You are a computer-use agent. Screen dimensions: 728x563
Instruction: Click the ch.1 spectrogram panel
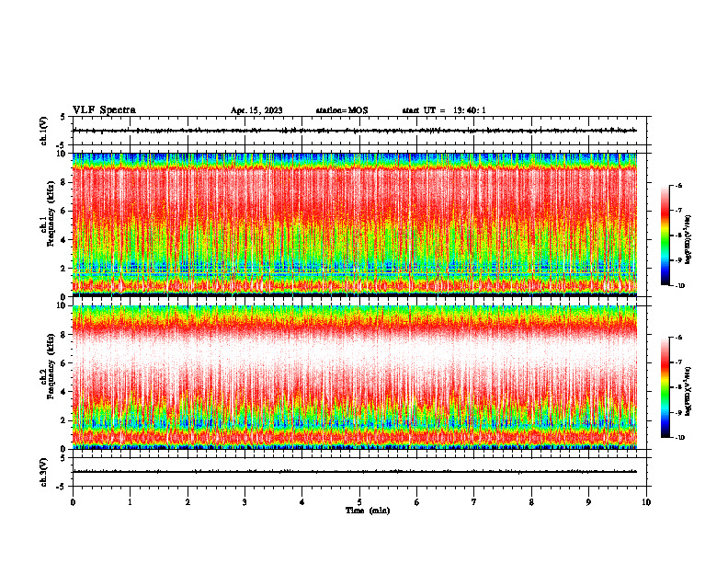tap(355, 224)
